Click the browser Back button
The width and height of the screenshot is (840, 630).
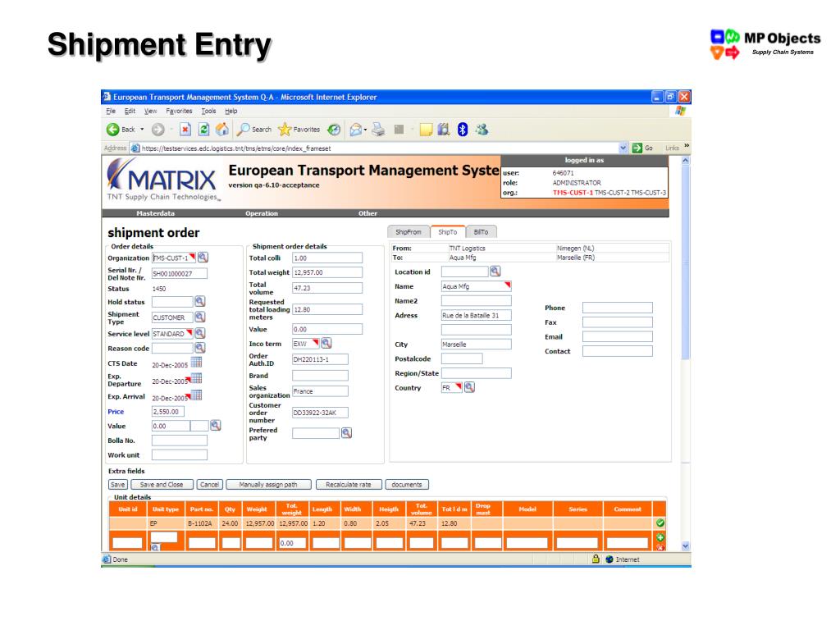(121, 130)
